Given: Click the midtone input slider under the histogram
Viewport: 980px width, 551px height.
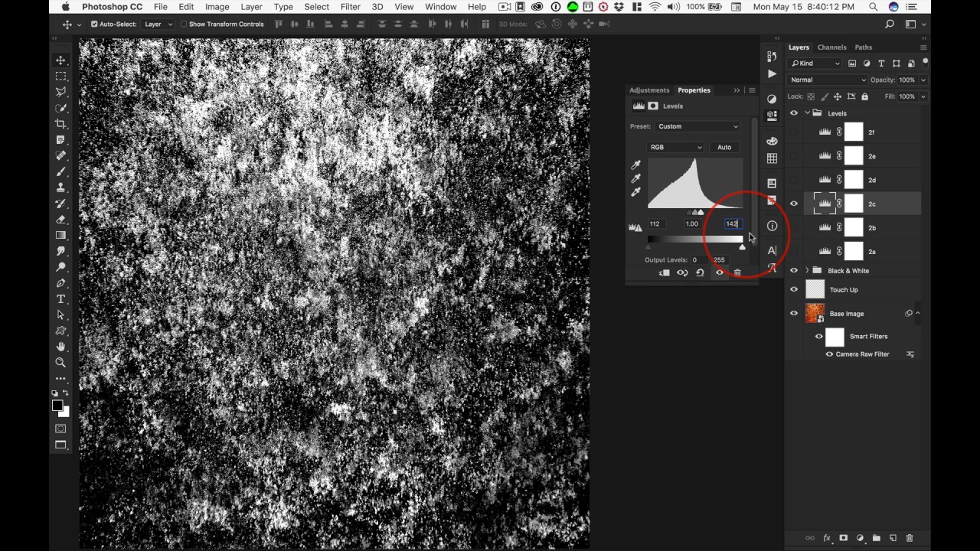Looking at the screenshot, I should [x=697, y=212].
